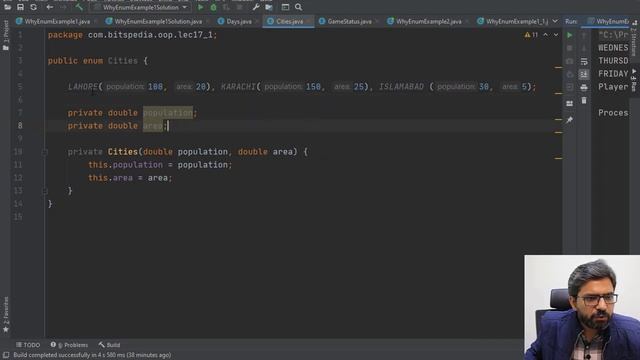Toggle Scroll to End in Run console
The image size is (640, 360).
(584, 74)
